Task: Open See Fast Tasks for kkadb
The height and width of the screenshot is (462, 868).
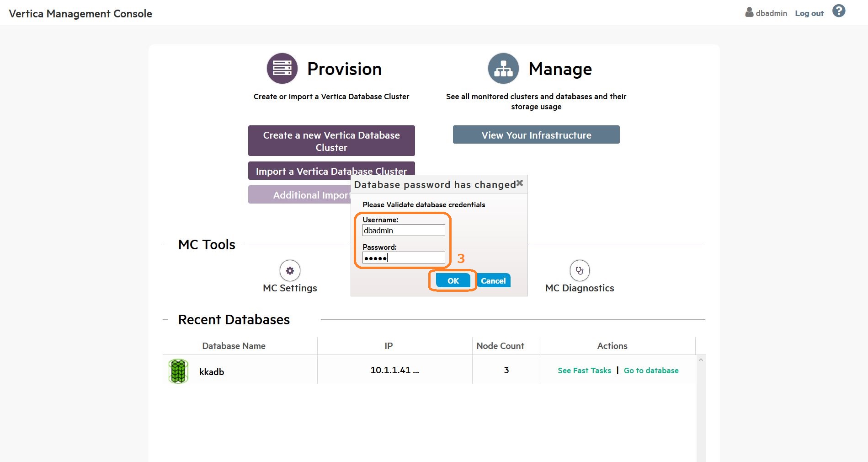Action: [584, 371]
